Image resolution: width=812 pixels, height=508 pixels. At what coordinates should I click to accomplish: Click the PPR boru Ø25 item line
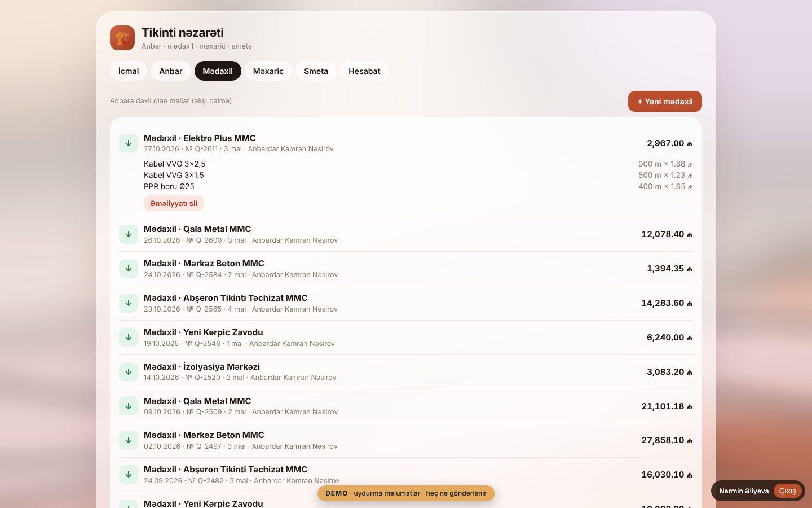click(x=418, y=186)
